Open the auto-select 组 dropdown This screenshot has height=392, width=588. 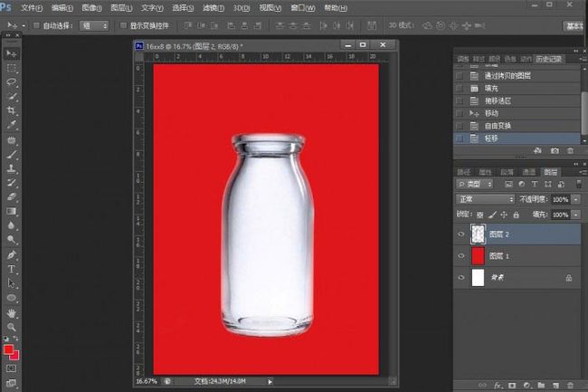(94, 26)
